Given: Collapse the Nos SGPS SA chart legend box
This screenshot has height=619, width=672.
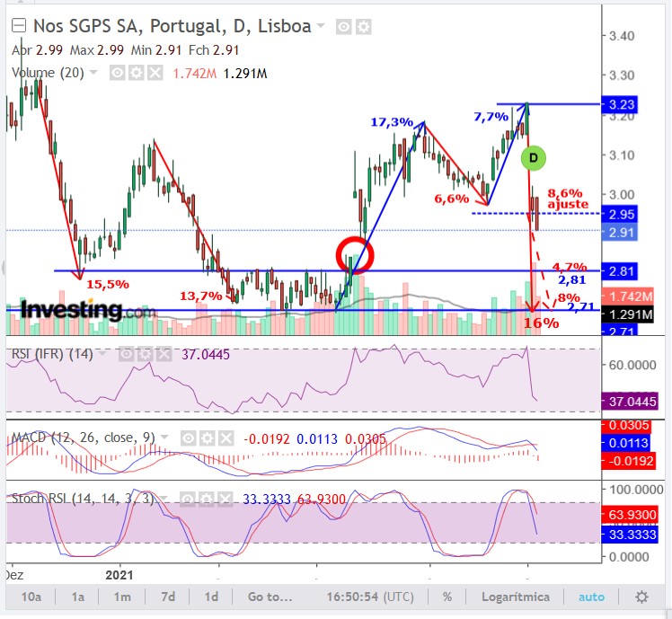Looking at the screenshot, I should (19, 26).
